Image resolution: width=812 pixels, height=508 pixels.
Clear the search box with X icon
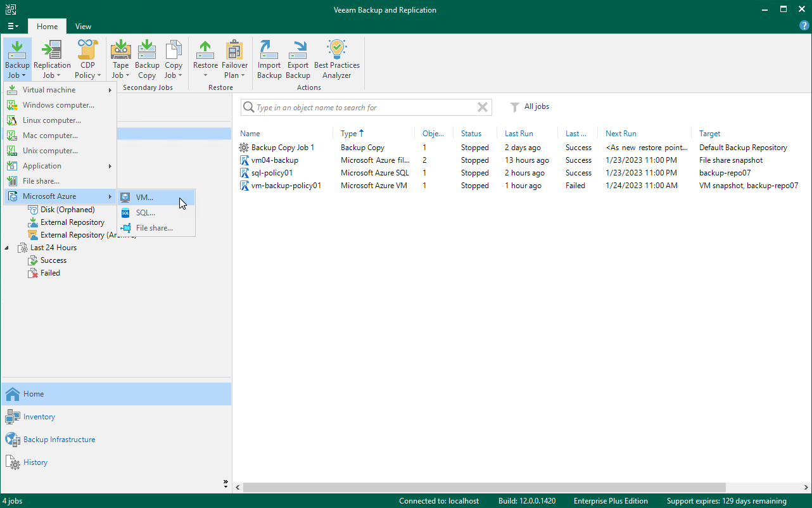point(483,108)
